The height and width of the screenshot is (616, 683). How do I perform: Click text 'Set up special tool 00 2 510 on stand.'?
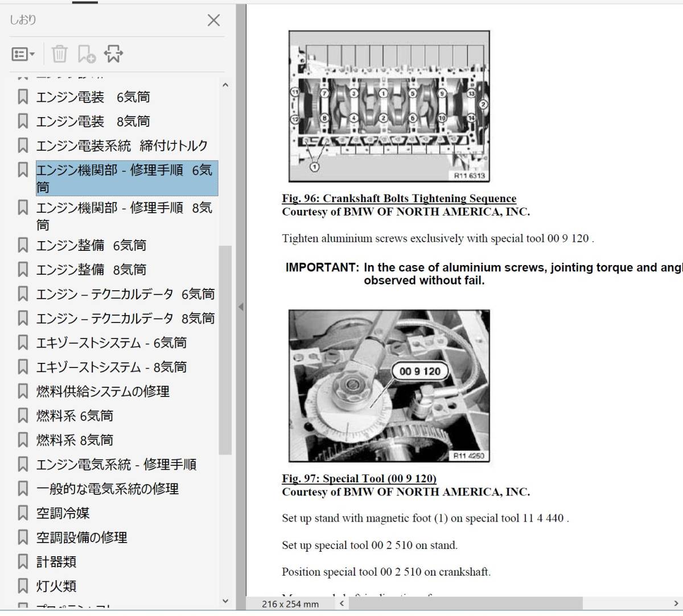point(370,545)
